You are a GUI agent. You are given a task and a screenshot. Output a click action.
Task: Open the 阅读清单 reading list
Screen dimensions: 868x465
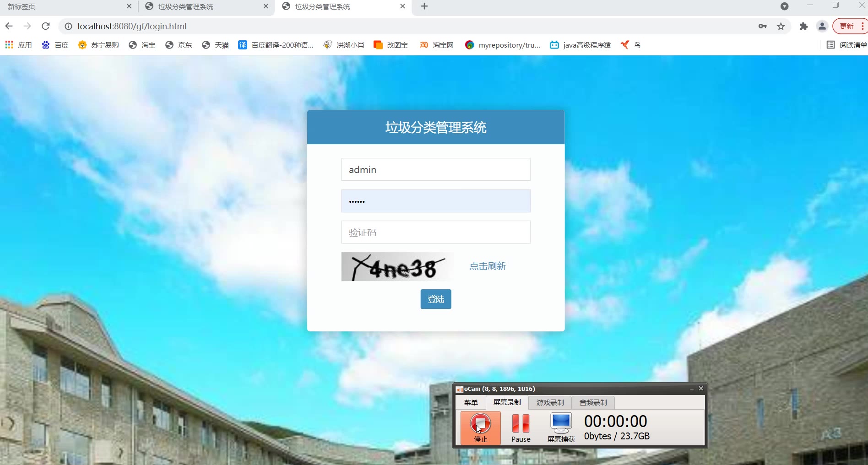[847, 45]
